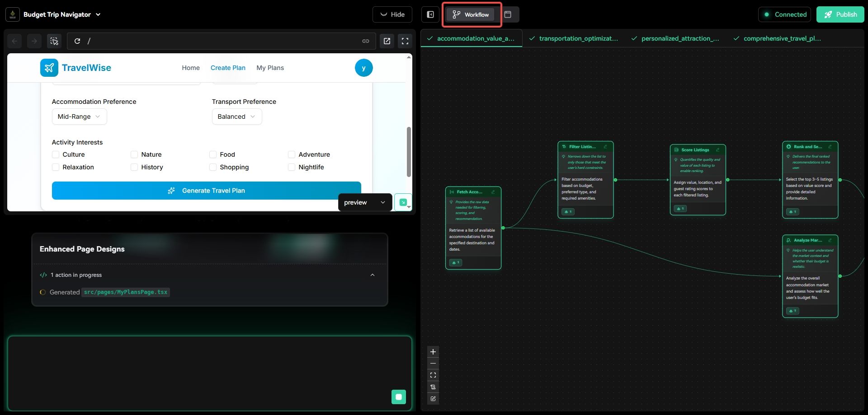Click the Publish button
The image size is (868, 415).
point(840,14)
